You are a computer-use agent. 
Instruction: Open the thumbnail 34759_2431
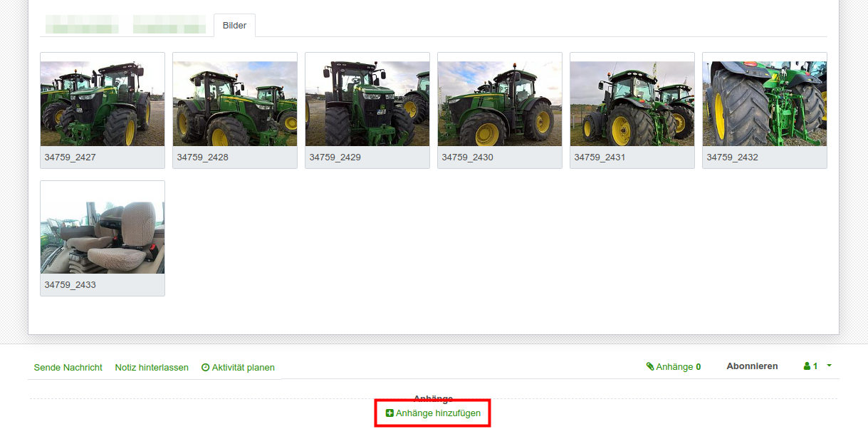click(632, 103)
